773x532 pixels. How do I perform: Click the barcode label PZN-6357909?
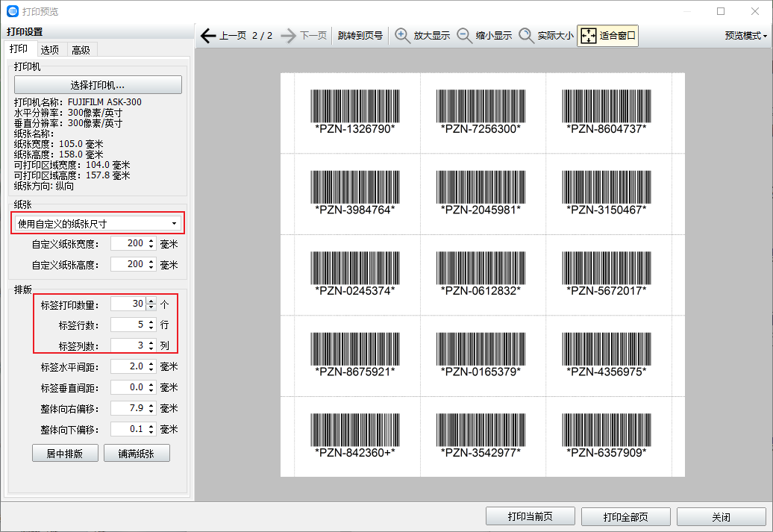(x=607, y=435)
